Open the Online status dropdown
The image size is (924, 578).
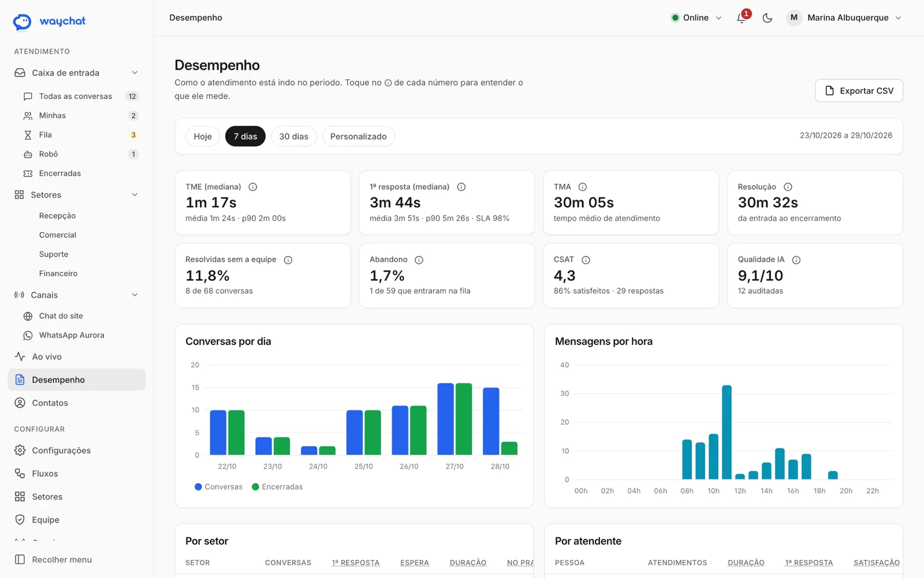696,18
